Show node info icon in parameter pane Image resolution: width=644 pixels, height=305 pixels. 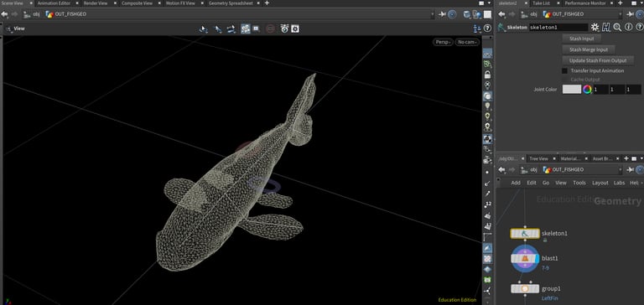[628, 28]
